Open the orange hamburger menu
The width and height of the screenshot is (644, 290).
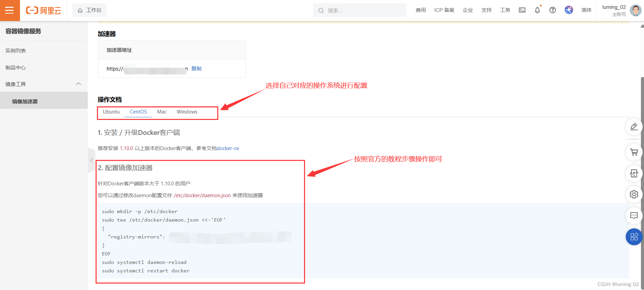click(x=10, y=10)
